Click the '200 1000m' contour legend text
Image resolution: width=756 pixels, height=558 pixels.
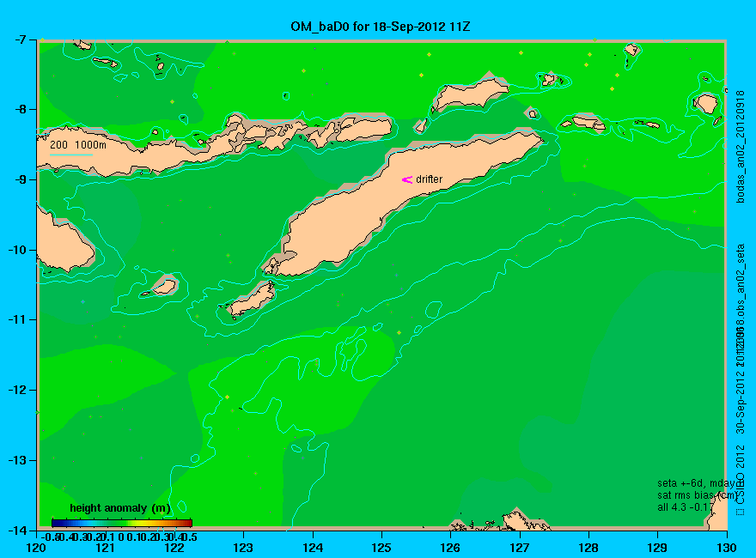78,144
